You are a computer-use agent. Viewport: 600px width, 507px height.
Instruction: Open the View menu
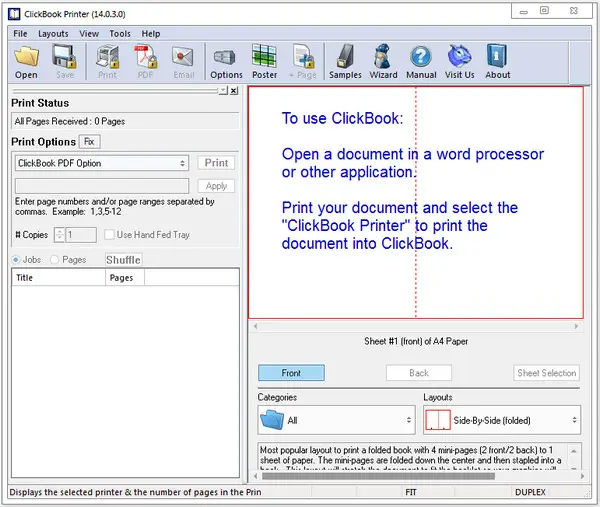89,34
